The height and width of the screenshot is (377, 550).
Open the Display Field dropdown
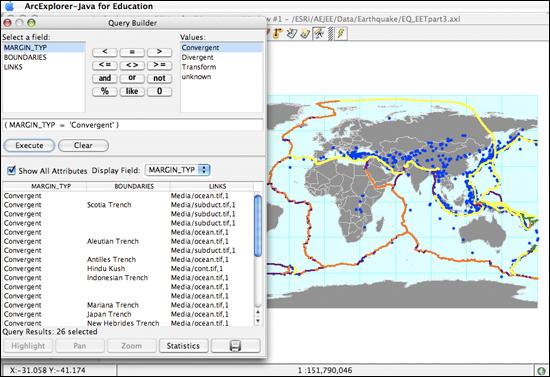point(177,170)
